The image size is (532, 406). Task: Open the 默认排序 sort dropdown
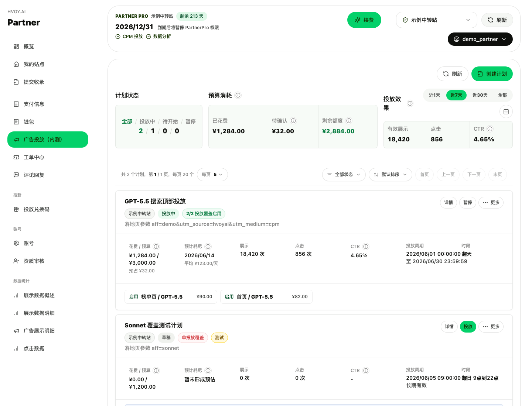391,175
